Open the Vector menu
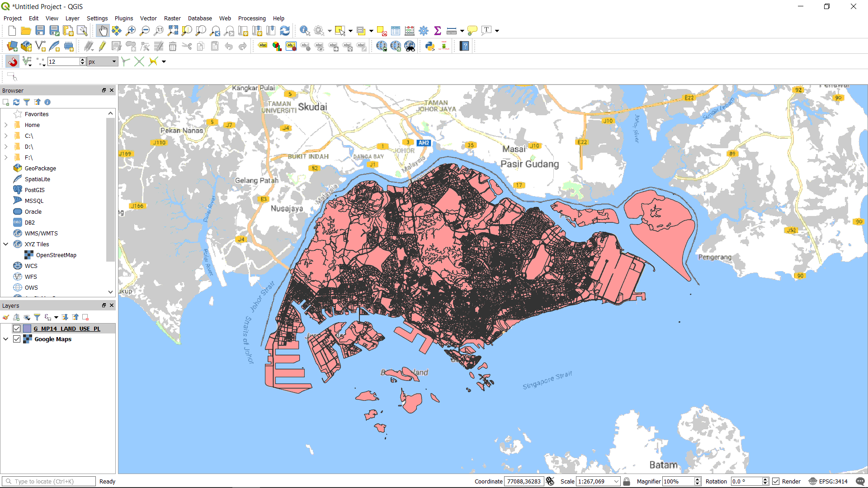 [x=148, y=19]
